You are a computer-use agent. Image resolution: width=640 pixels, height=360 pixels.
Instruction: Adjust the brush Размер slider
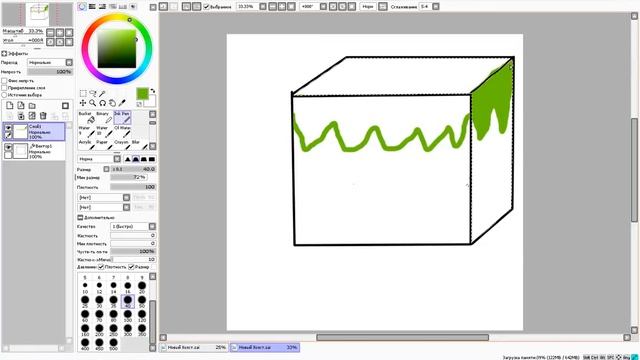[133, 169]
